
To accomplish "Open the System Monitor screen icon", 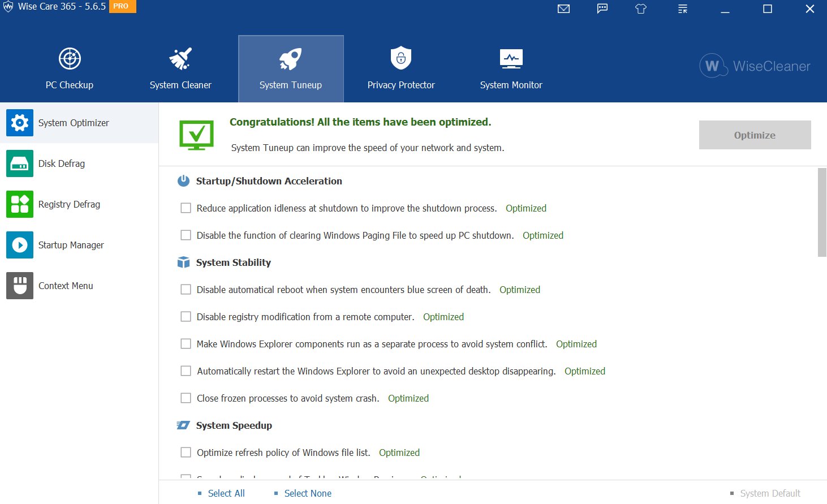I will [511, 59].
